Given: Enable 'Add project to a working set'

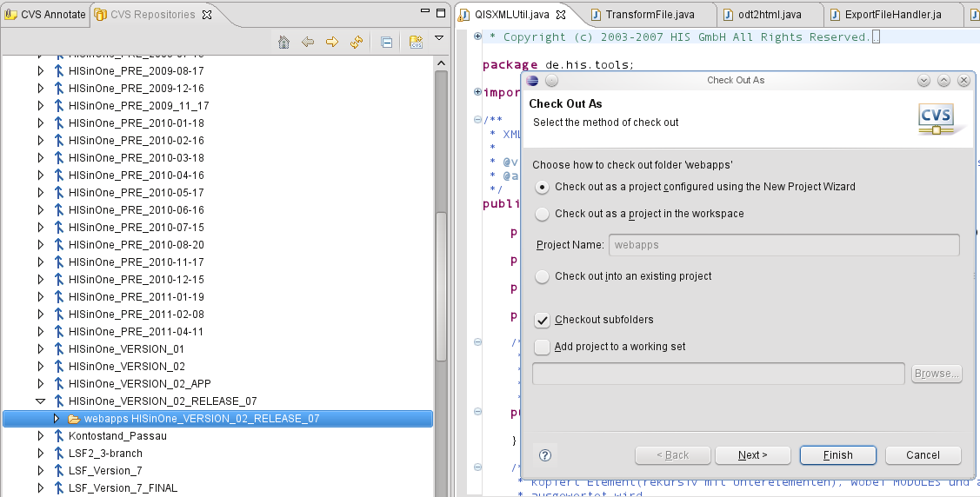Looking at the screenshot, I should pyautogui.click(x=543, y=347).
